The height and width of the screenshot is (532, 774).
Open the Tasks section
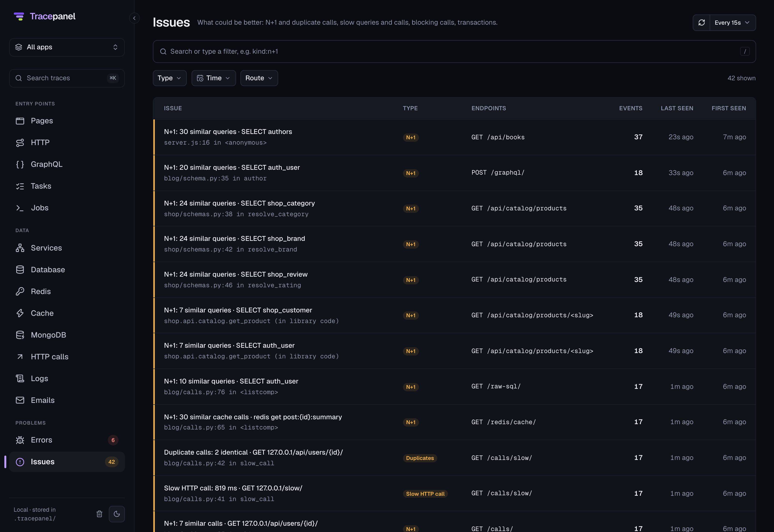tap(67, 186)
